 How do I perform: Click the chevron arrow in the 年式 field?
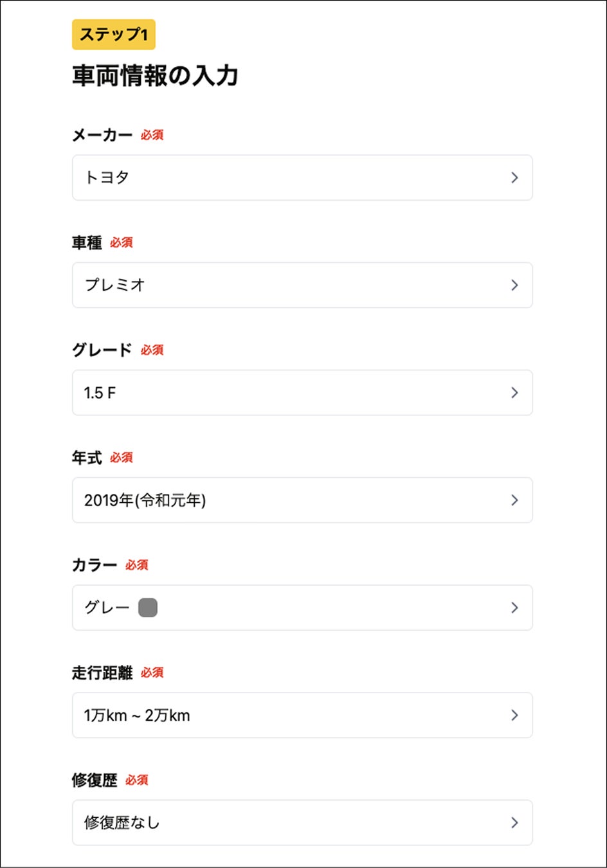(514, 500)
